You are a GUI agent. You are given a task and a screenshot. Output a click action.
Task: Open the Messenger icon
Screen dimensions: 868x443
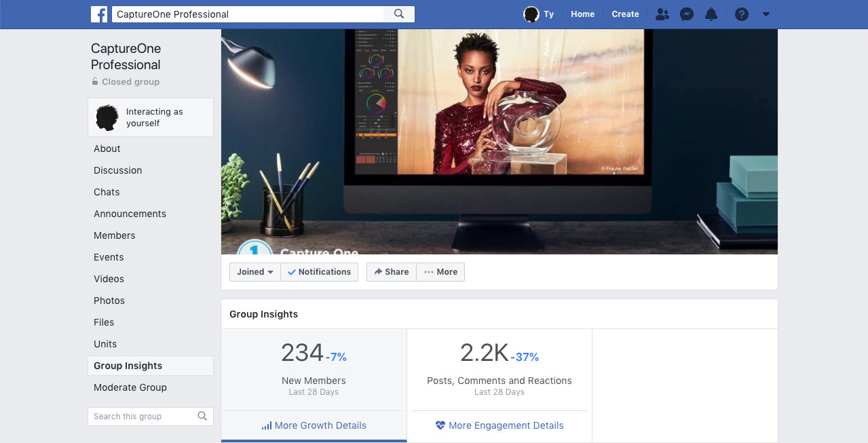pos(687,14)
